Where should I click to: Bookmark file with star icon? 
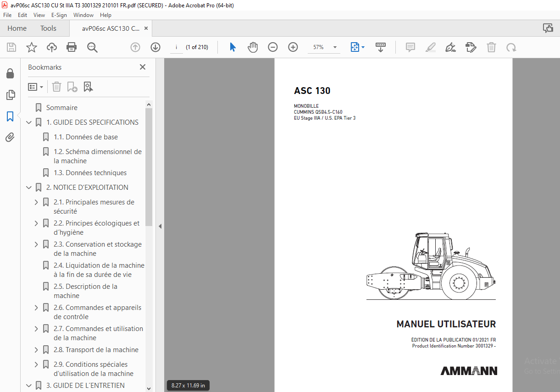coord(31,47)
